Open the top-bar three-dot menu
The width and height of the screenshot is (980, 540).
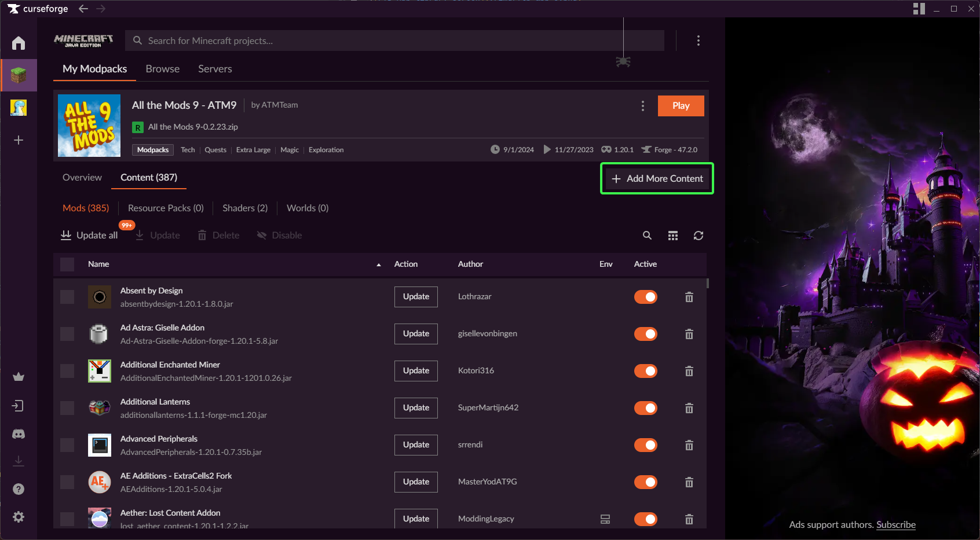[699, 41]
